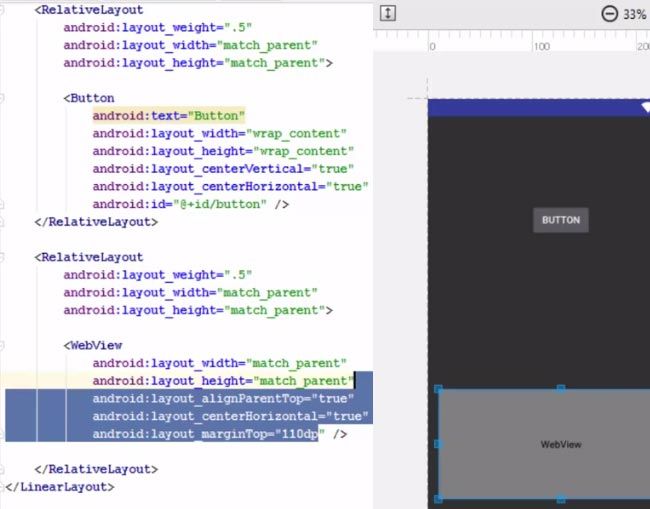
Task: Click the second <RelativeLayout opening tag above WebView
Action: click(x=89, y=257)
